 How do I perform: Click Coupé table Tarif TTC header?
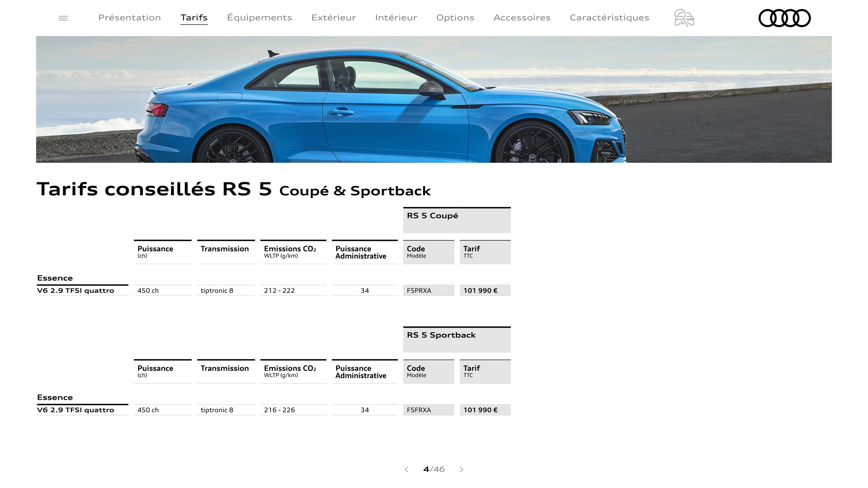(x=485, y=252)
